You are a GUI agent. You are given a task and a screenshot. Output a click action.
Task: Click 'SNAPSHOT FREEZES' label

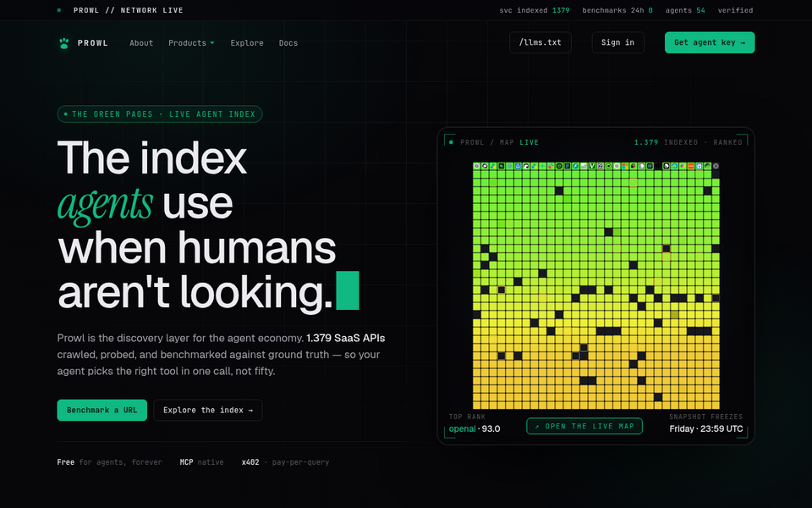click(705, 417)
